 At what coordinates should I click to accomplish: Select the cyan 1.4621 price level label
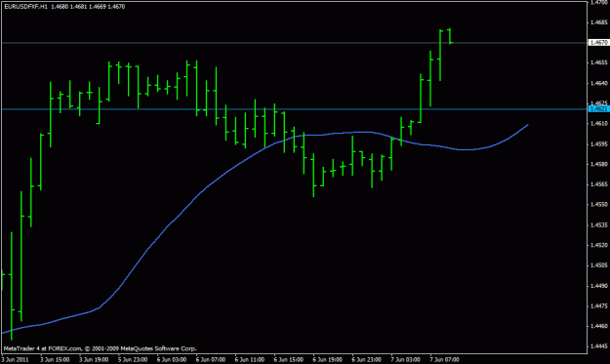click(598, 109)
